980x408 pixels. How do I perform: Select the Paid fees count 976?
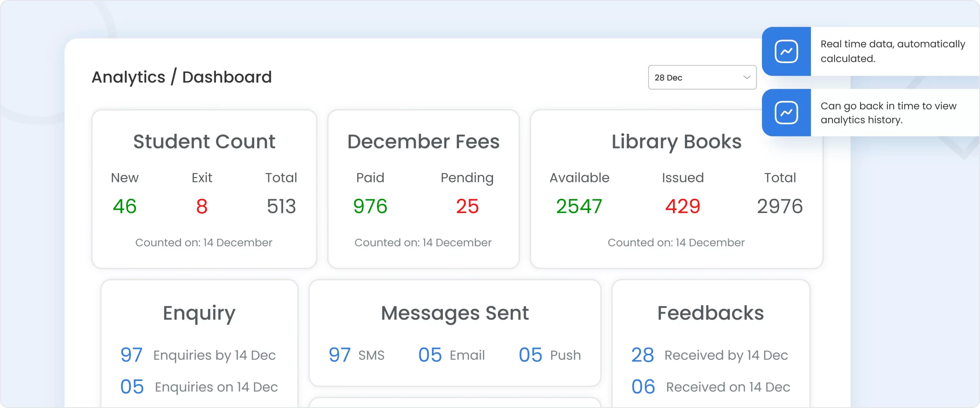click(x=370, y=206)
